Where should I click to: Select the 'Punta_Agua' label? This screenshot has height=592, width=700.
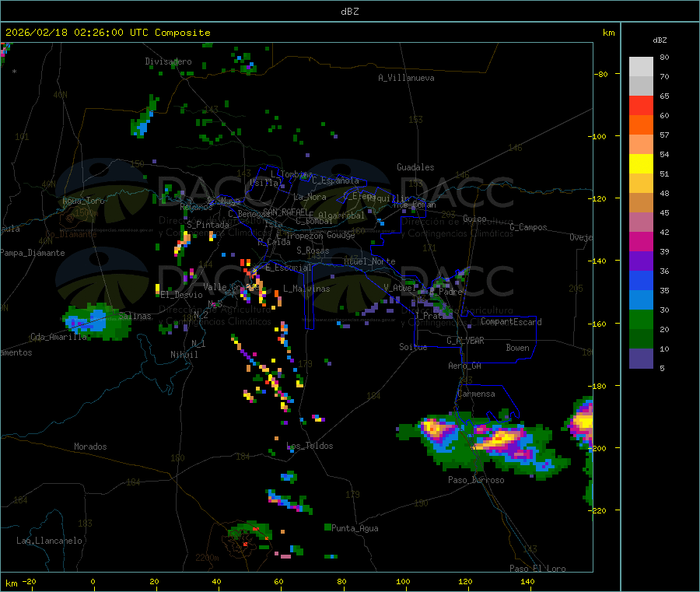pos(355,528)
